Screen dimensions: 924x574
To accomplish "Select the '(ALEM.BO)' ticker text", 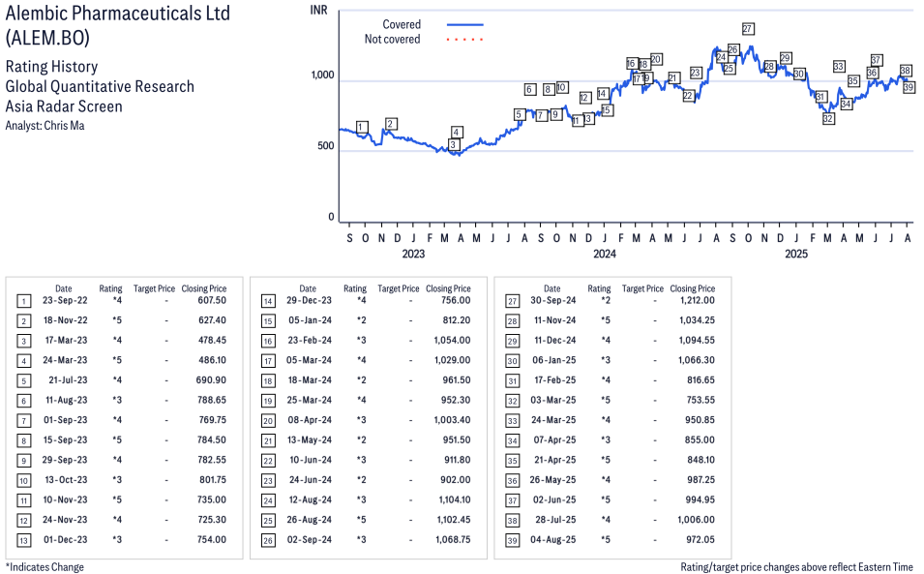I will point(47,38).
